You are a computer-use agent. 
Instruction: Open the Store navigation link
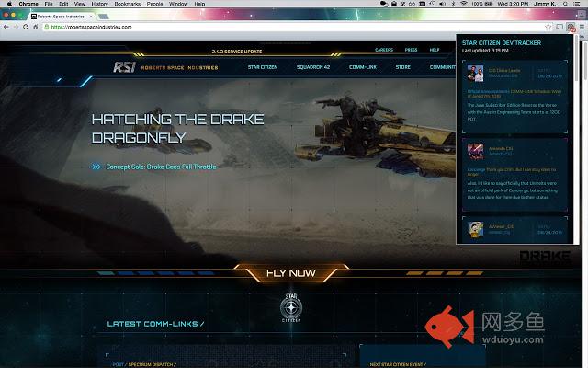point(403,67)
